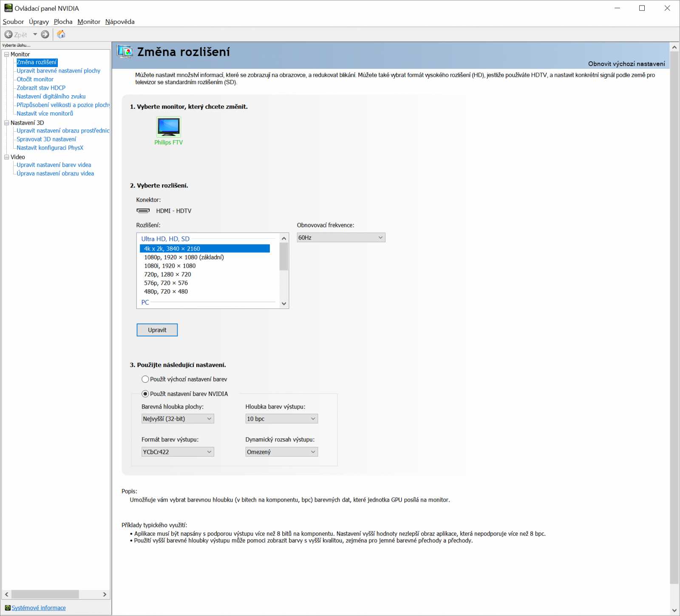This screenshot has width=680, height=616.
Task: Open Upravit nastavení obrazu prostřednictvím task
Action: tap(63, 131)
